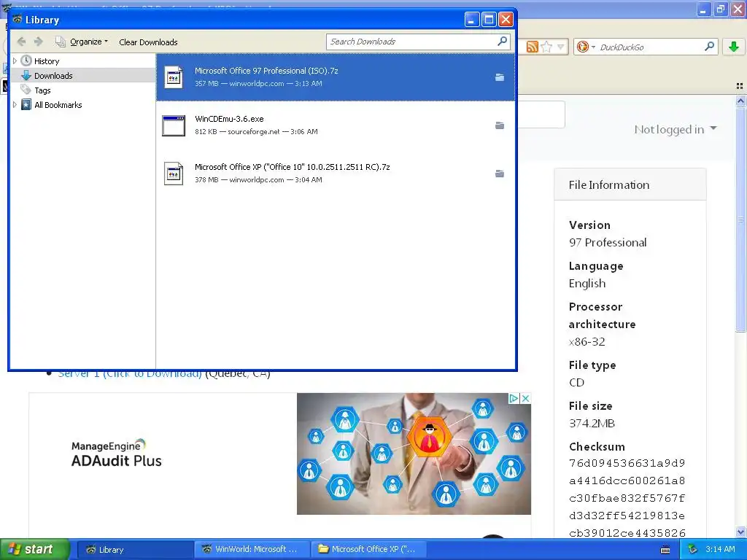
Task: Click the File Information panel header
Action: point(630,184)
